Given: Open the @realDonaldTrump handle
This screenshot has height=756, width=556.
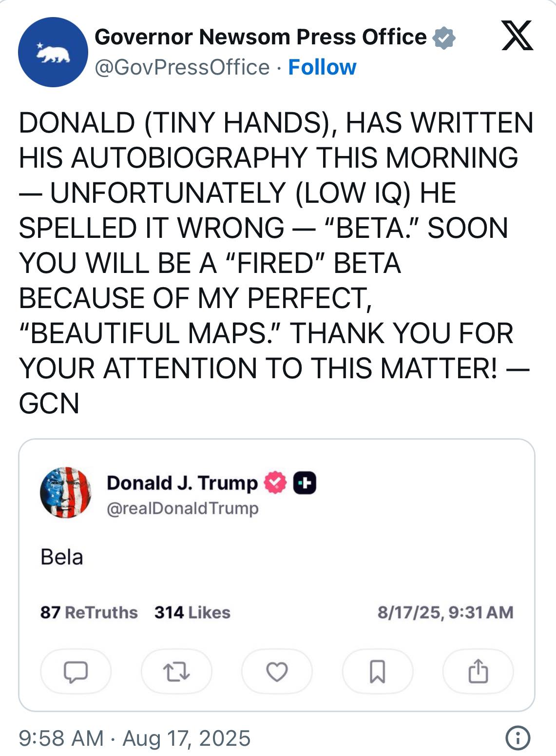Looking at the screenshot, I should point(182,508).
